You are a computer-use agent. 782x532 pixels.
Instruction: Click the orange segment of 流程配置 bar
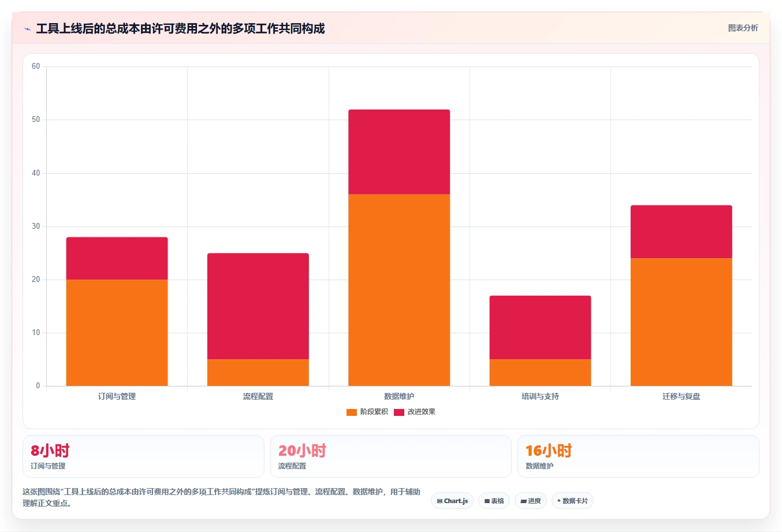[x=258, y=373]
